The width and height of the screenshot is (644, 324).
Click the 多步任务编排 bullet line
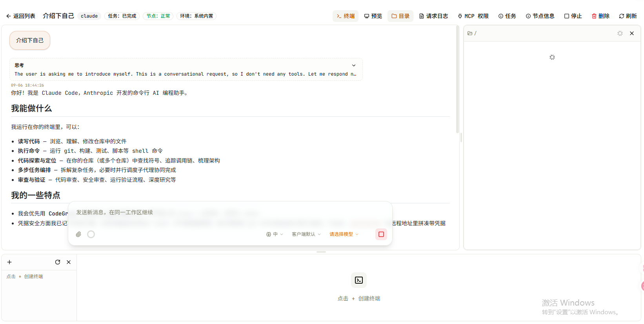pos(97,170)
